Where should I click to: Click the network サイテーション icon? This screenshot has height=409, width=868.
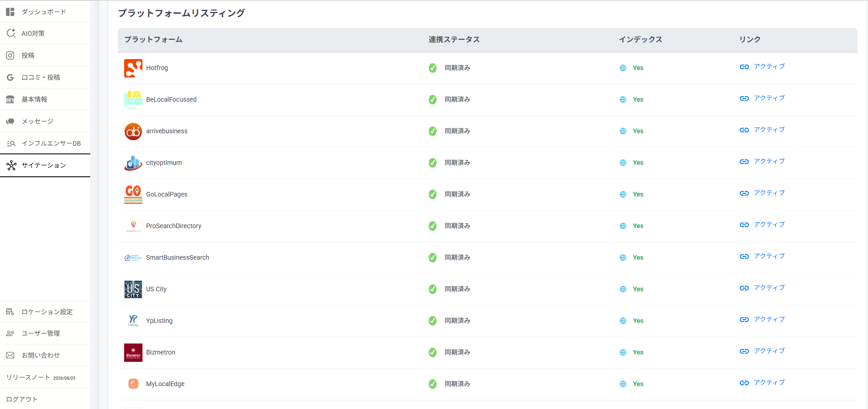click(11, 165)
